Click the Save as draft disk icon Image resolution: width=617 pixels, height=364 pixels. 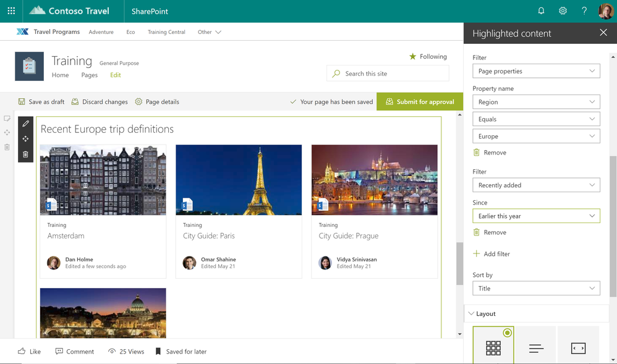[22, 101]
